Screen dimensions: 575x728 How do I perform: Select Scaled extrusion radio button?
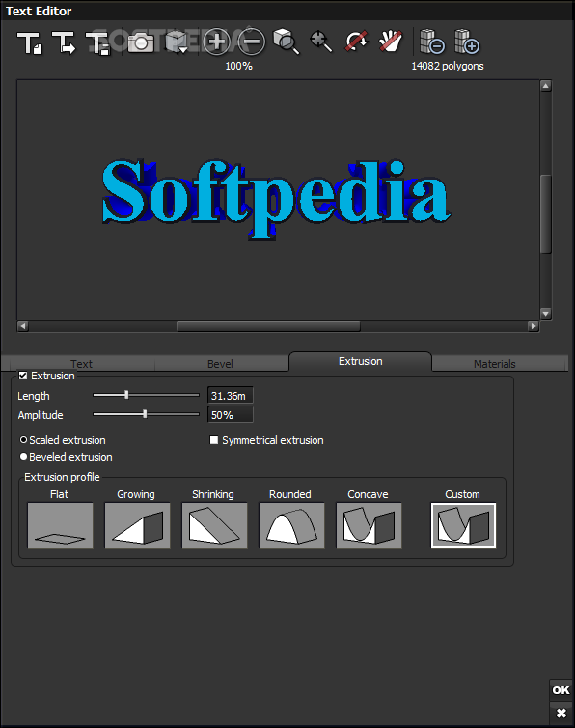point(24,439)
